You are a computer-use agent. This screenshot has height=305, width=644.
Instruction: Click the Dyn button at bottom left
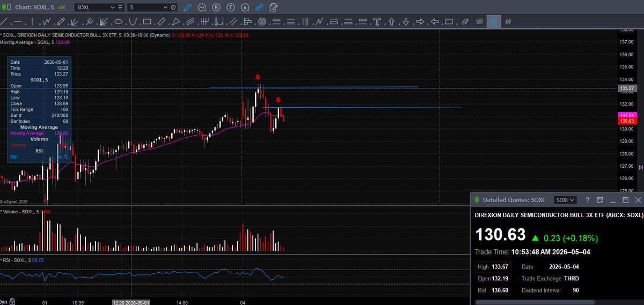(4, 302)
